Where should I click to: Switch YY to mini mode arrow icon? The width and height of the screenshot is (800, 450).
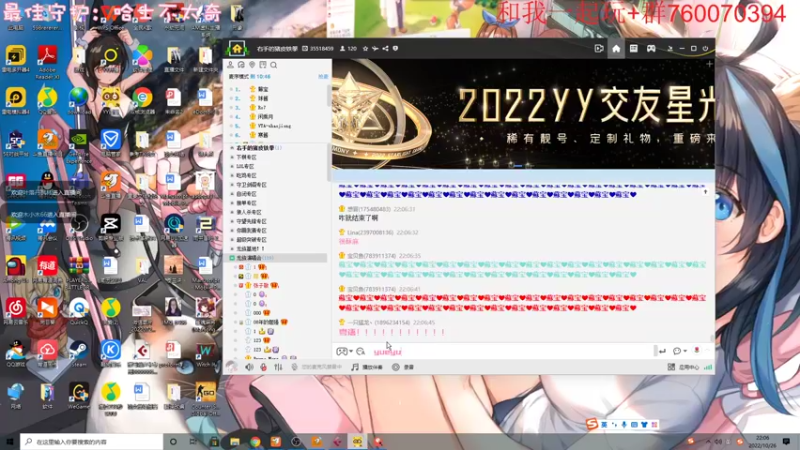[x=670, y=48]
